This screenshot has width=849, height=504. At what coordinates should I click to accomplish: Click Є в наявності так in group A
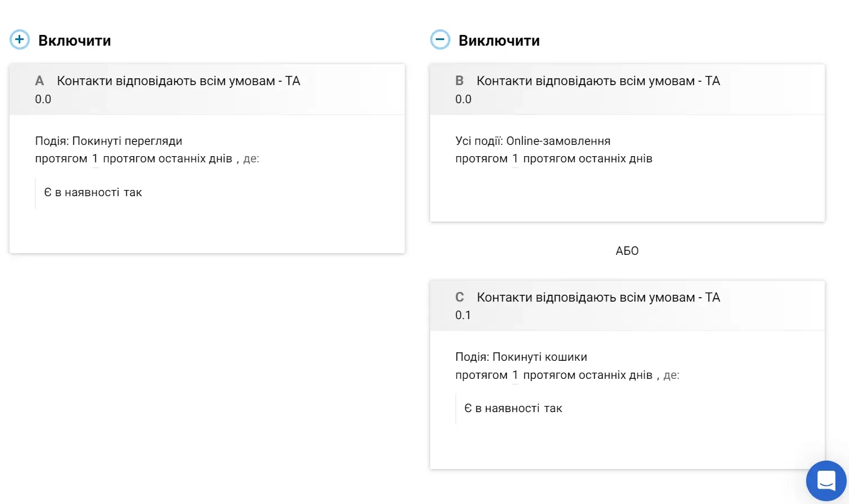[93, 192]
